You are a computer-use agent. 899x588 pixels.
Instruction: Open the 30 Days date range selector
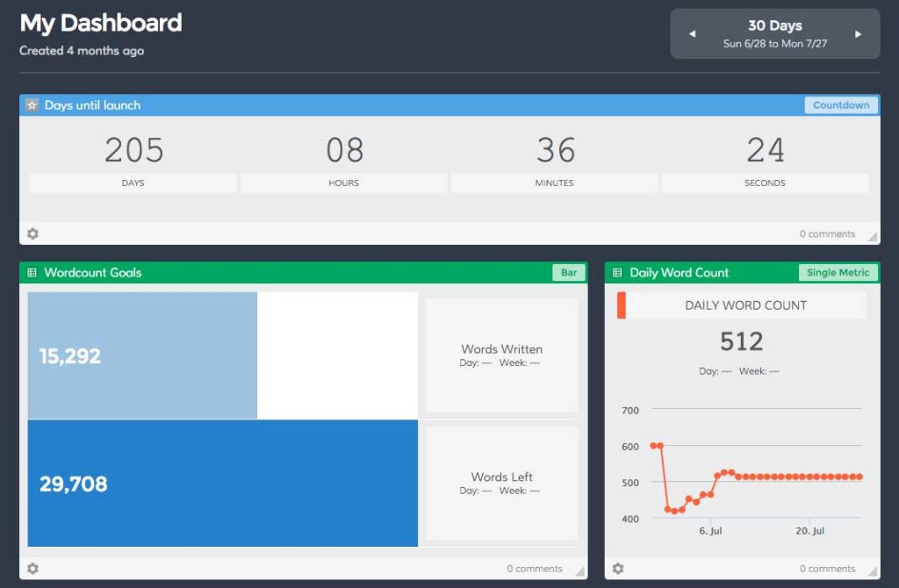pyautogui.click(x=775, y=34)
